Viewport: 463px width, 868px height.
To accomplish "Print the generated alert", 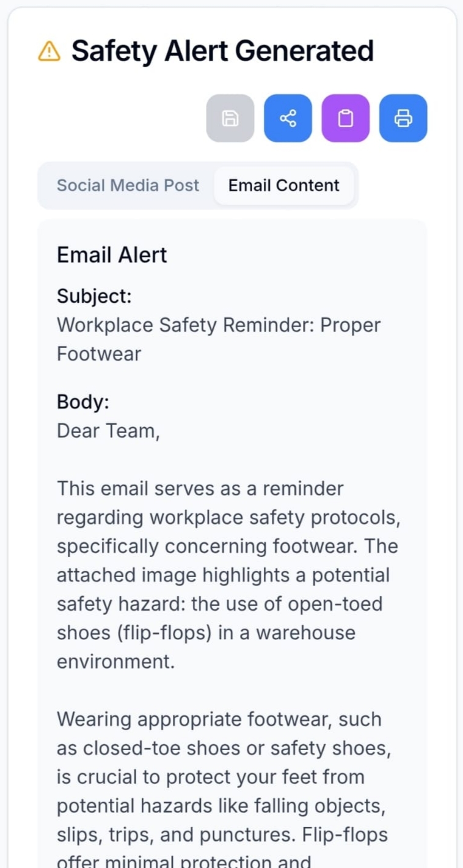I will (x=403, y=118).
